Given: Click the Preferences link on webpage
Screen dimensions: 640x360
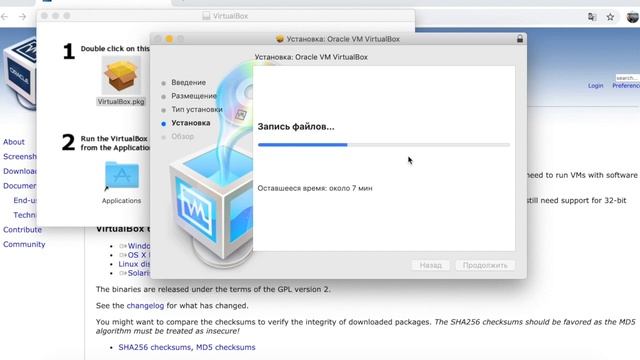Looking at the screenshot, I should coord(626,86).
